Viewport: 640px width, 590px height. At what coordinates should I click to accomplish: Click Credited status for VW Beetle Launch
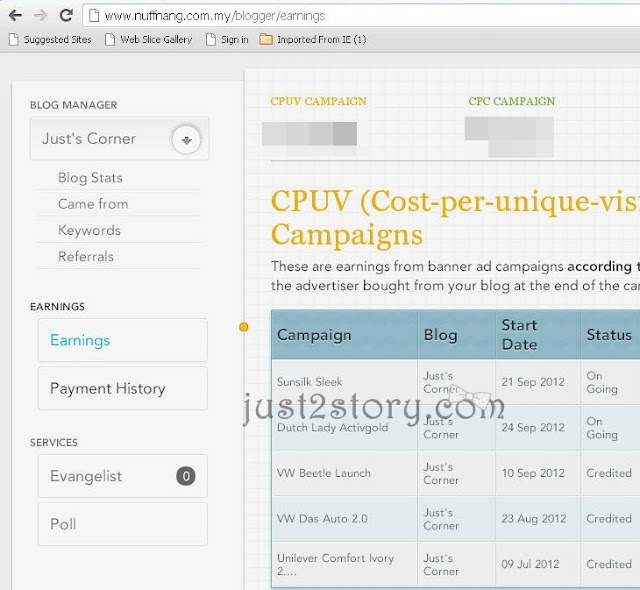click(x=609, y=473)
